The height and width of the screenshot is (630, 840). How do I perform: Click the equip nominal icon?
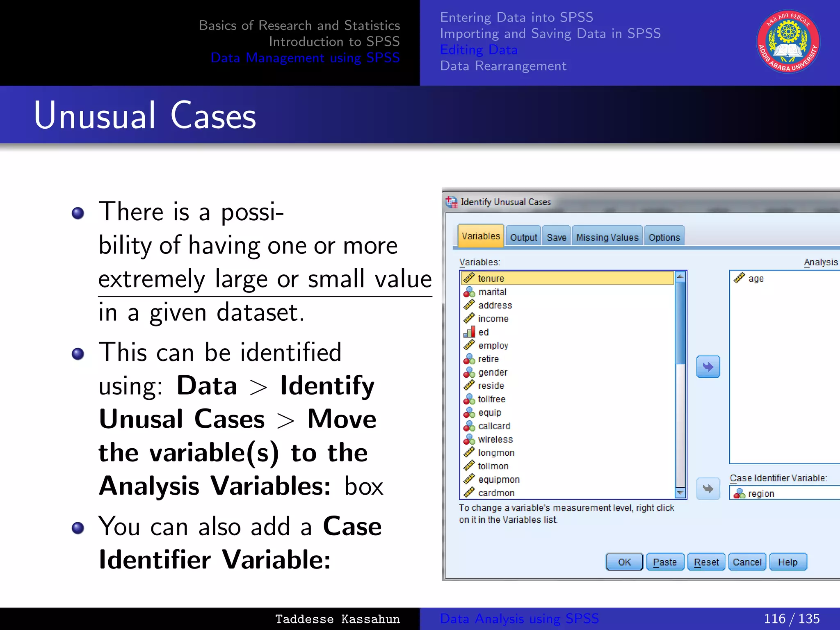469,412
